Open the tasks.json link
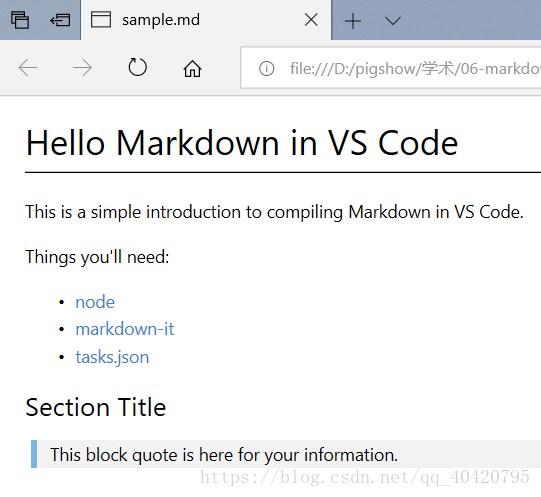The width and height of the screenshot is (541, 497). click(x=112, y=357)
